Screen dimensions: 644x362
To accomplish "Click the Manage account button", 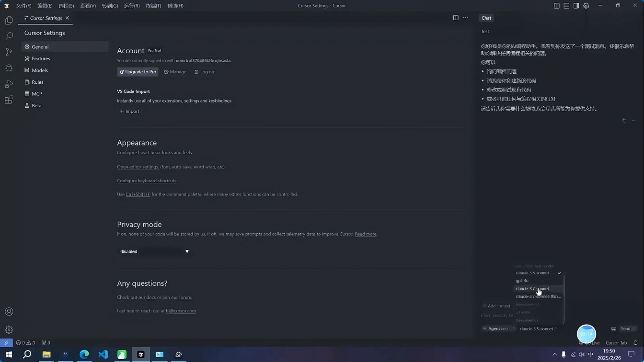I will click(175, 72).
